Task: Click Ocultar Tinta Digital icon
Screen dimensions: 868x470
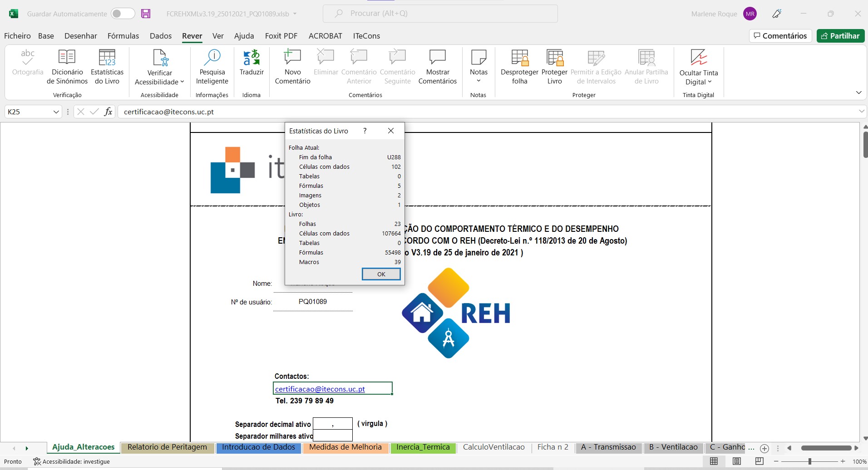Action: 699,58
